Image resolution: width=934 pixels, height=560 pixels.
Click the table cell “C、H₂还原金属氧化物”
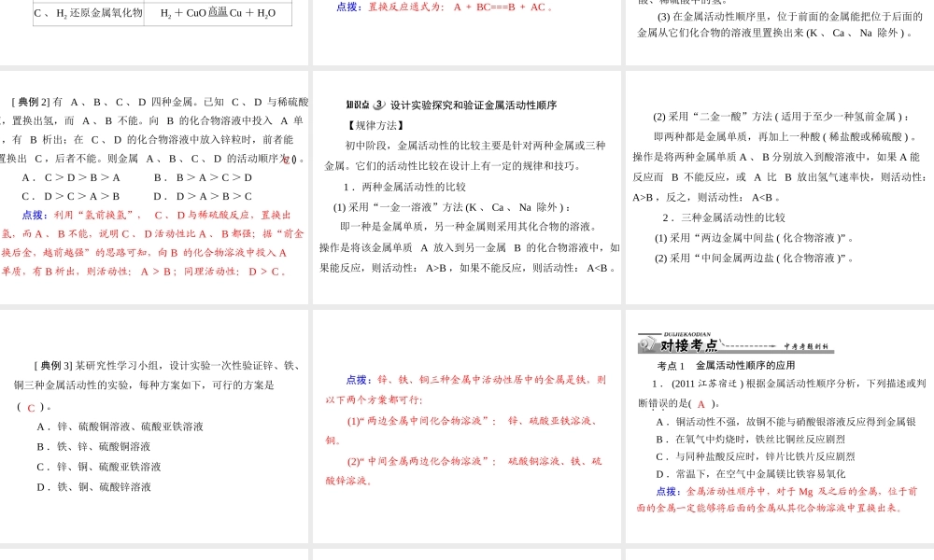click(89, 13)
